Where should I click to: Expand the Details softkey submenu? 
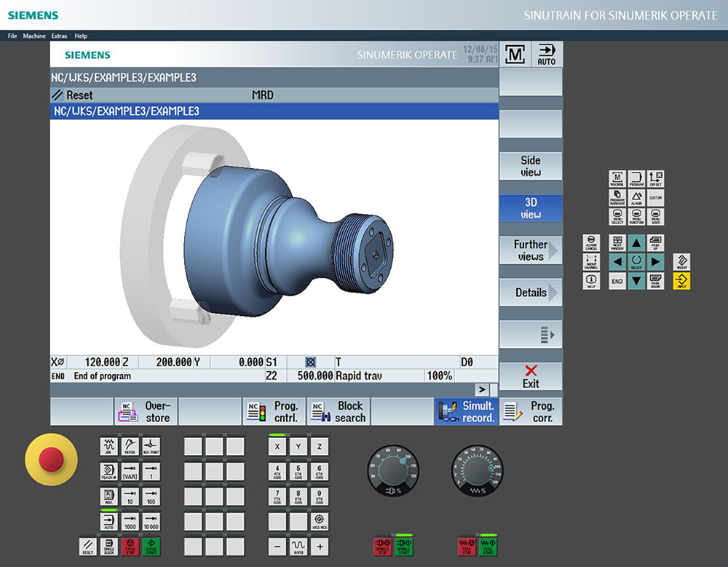(531, 293)
